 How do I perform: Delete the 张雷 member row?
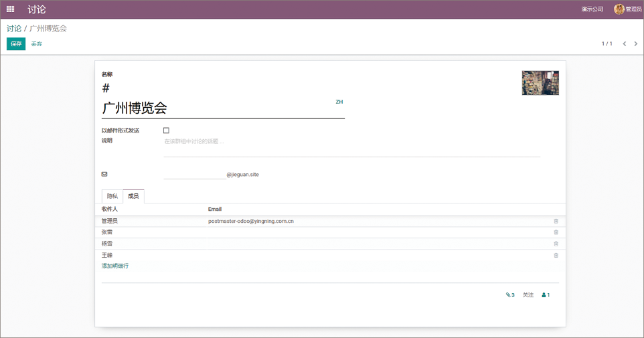[x=556, y=232]
